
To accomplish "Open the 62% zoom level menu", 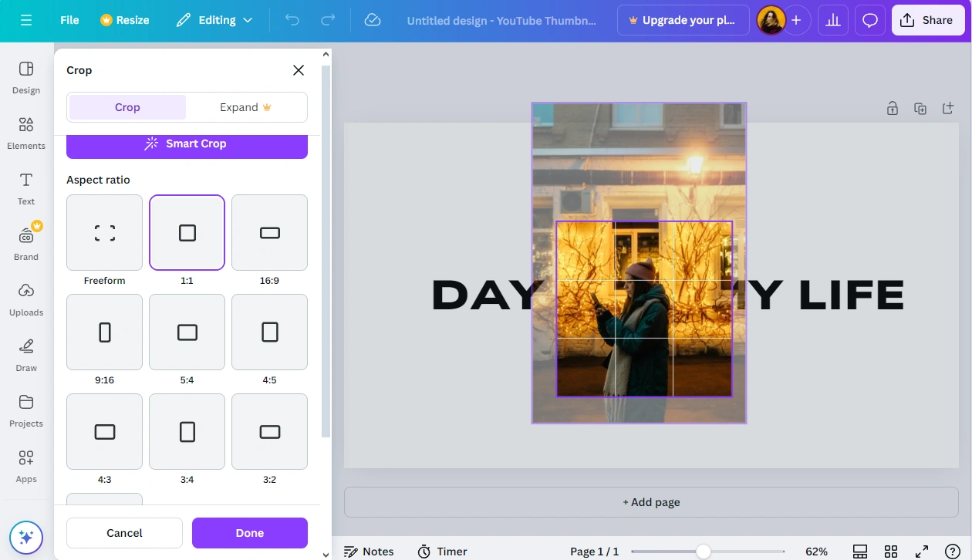I will [x=816, y=552].
